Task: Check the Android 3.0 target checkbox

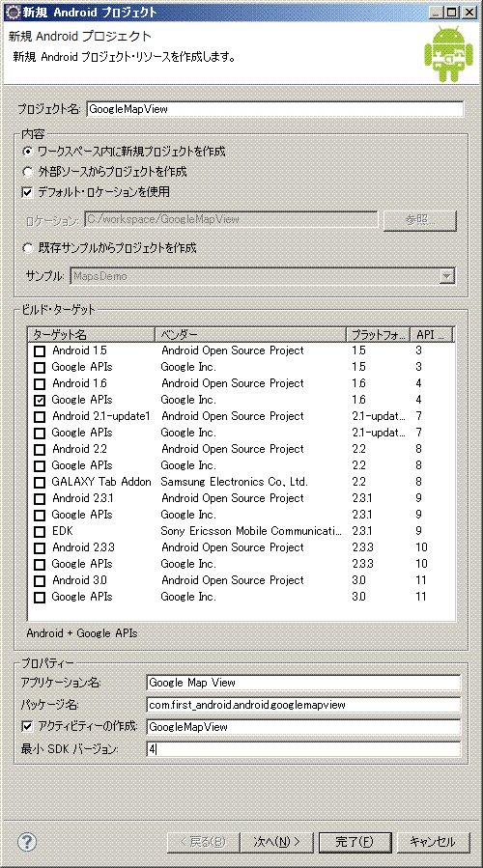Action: click(x=40, y=580)
